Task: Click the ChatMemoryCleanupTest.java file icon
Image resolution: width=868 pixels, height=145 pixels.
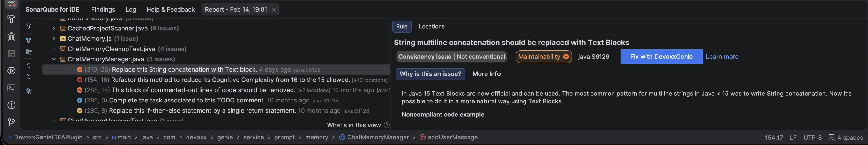Action: [63, 49]
